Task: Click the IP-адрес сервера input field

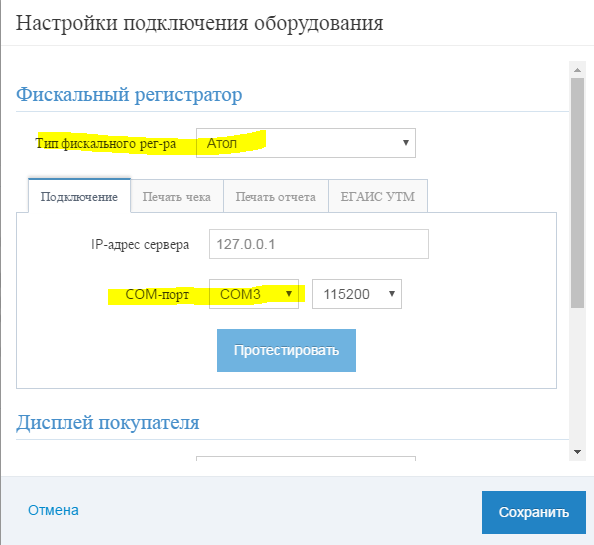Action: [x=319, y=244]
